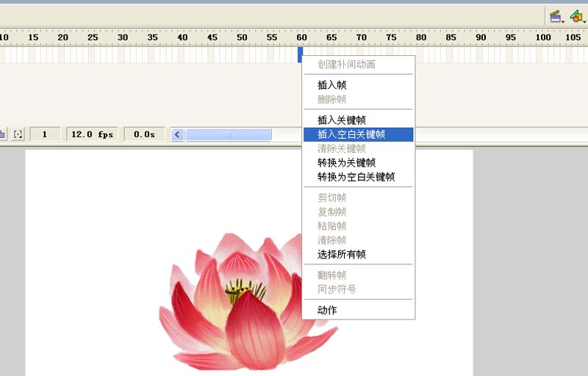
Task: Click frame number 30 on the ruler
Action: click(x=123, y=37)
